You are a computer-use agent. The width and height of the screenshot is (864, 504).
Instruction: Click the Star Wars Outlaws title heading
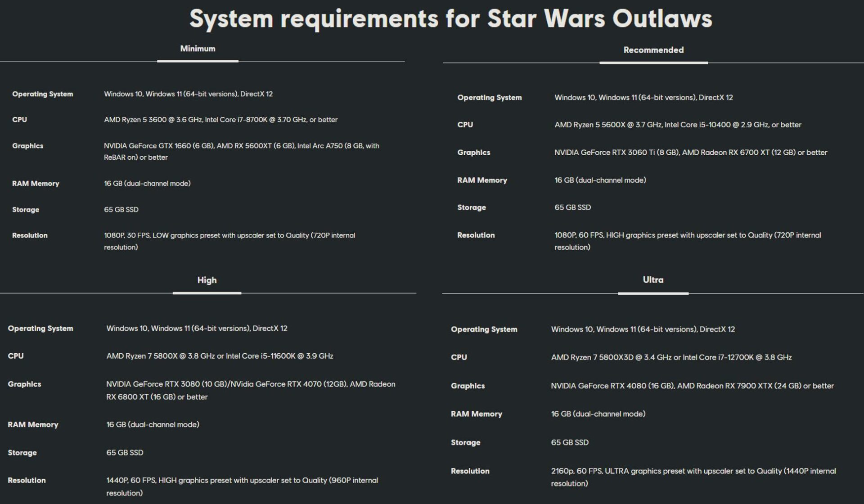pos(432,18)
